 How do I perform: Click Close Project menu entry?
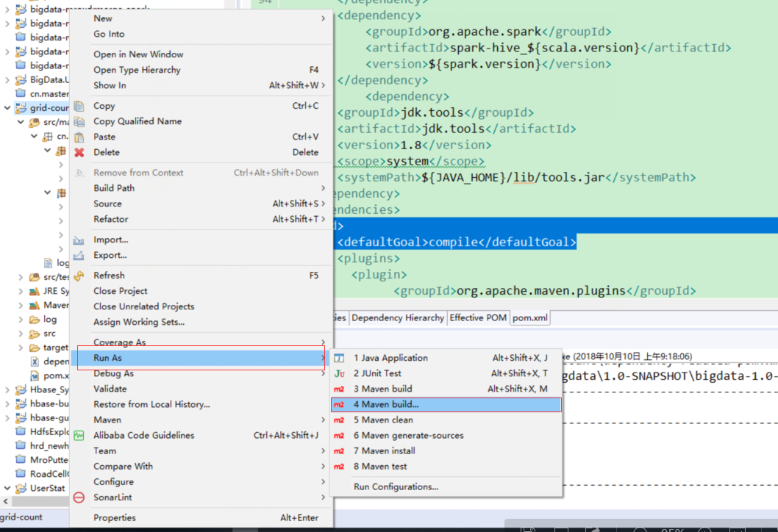tap(121, 291)
